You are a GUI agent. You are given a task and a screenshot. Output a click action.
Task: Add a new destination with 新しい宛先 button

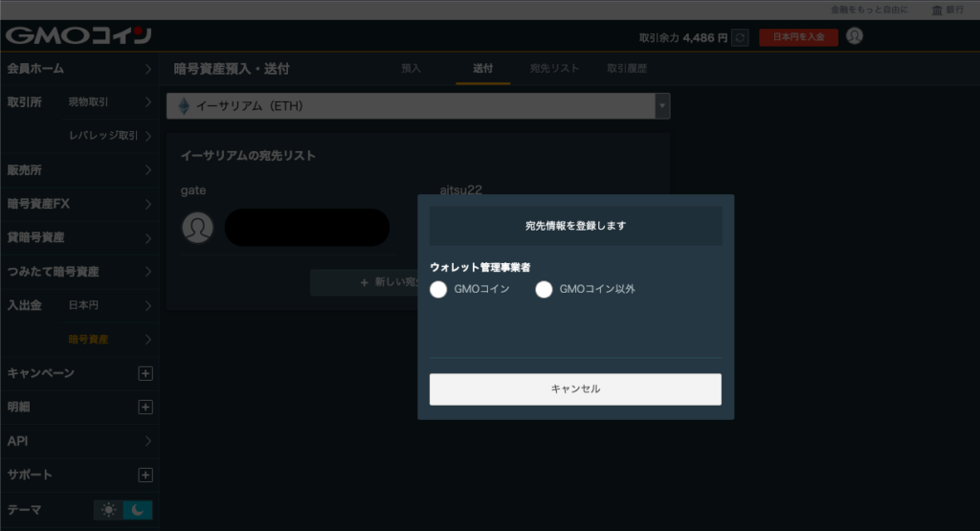pos(364,282)
